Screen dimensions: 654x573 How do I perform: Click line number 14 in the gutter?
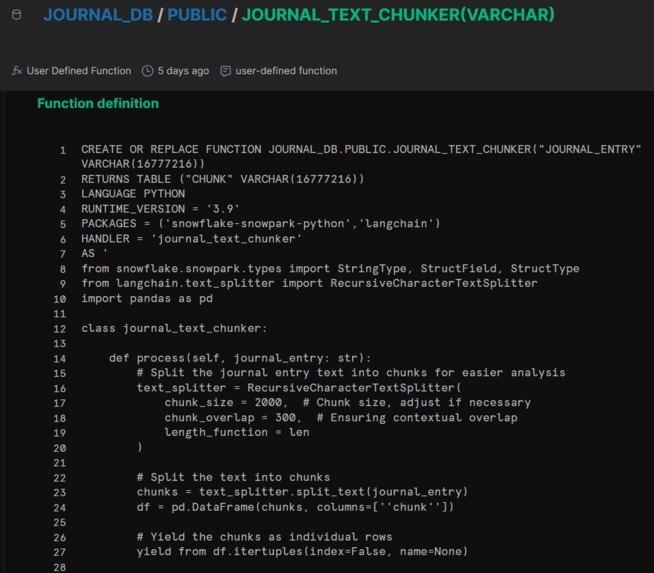[x=60, y=359]
